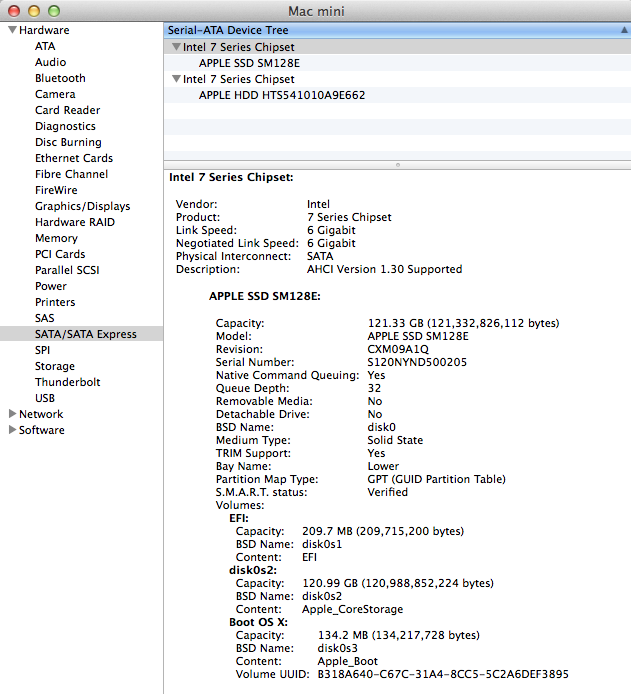Show Storage information
Viewport: 631px width, 694px height.
(x=55, y=366)
